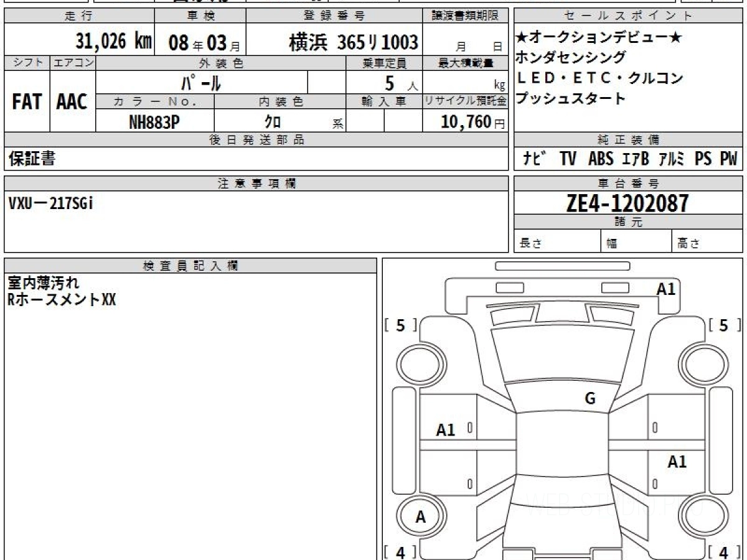Select the 保証書 later-shipped parts entry
The width and height of the screenshot is (747, 560).
coord(32,159)
